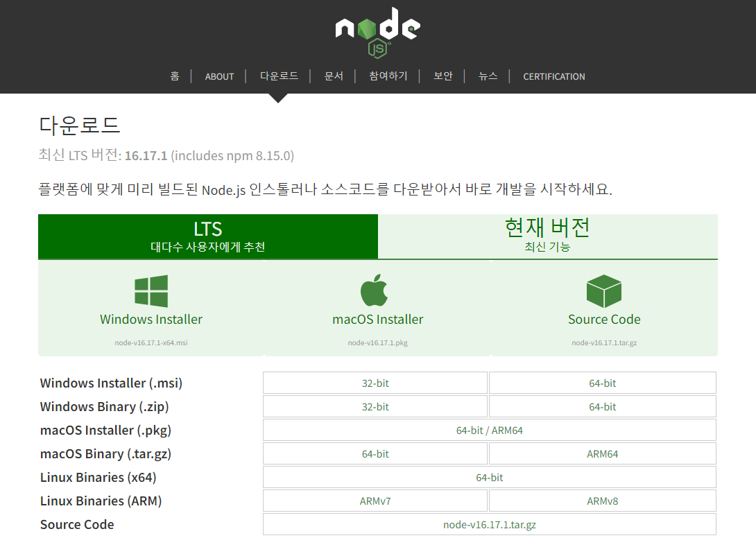This screenshot has width=756, height=547.
Task: Download macOS Binary (.tar.gz) 64-bit
Action: point(375,454)
